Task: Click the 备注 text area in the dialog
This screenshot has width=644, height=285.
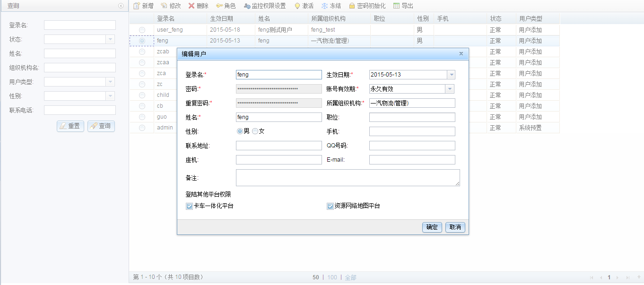Action: (348, 178)
